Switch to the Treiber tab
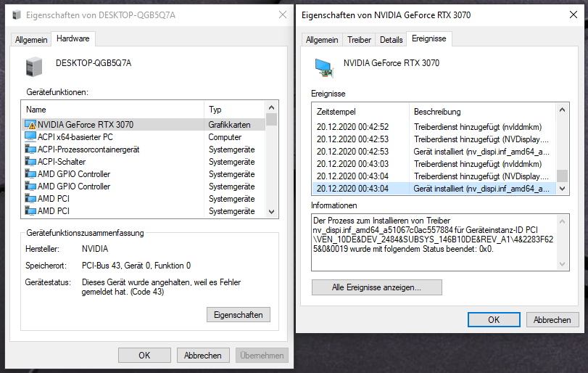Image resolution: width=588 pixels, height=373 pixels. 359,40
